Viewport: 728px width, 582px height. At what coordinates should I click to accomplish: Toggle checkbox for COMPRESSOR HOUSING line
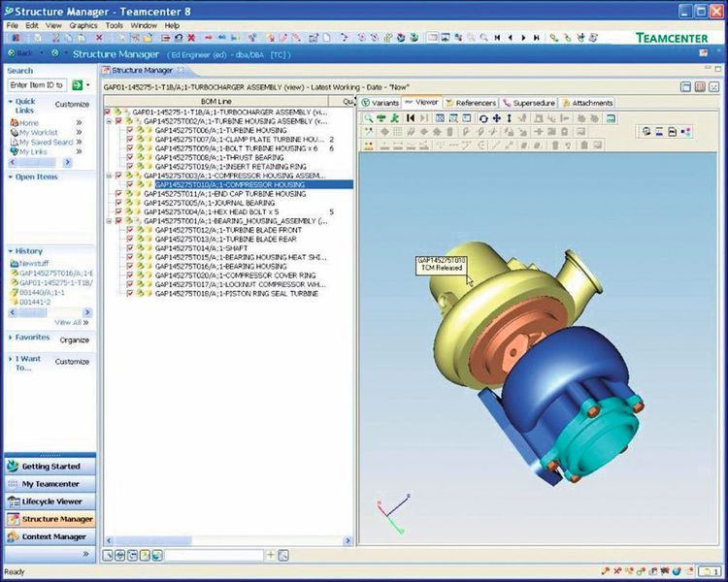130,184
